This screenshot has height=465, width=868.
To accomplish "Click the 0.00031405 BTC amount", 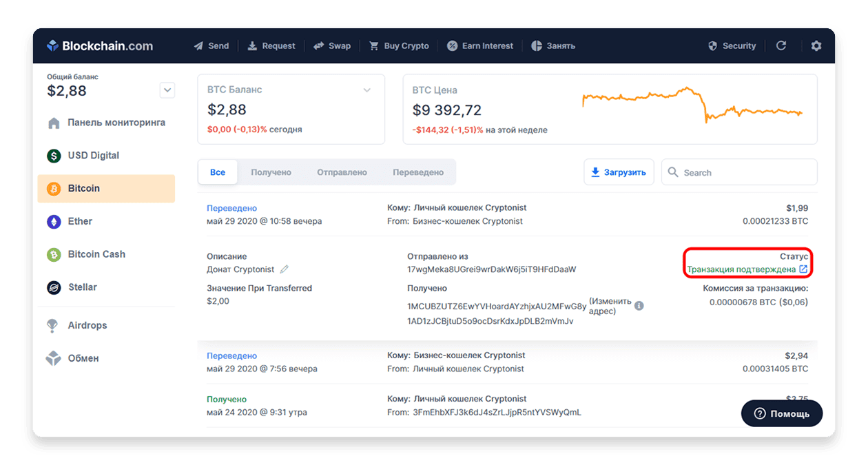I will pyautogui.click(x=775, y=369).
